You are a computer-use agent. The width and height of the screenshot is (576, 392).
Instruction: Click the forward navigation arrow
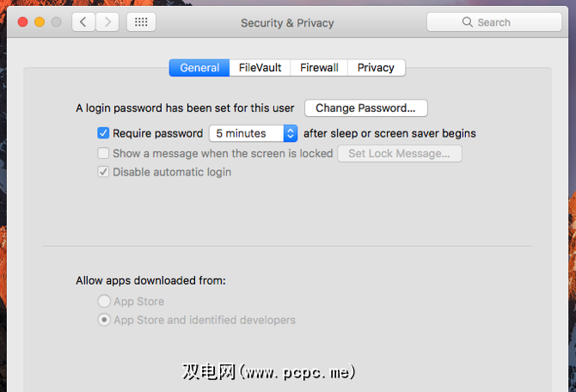(107, 22)
